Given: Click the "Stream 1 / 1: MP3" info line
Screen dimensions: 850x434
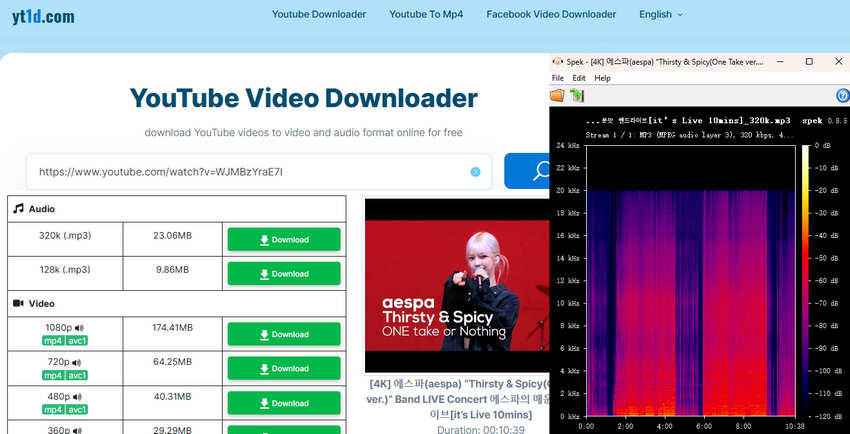Looking at the screenshot, I should coord(690,134).
